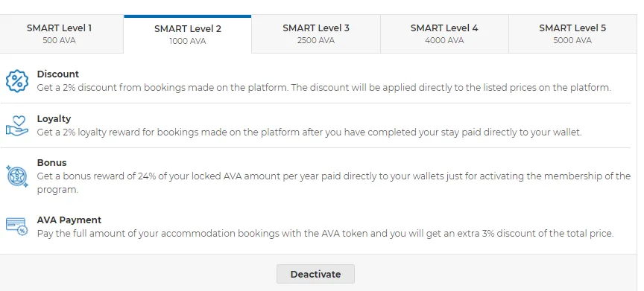Choose the SMART Level 5 tab

(x=572, y=34)
